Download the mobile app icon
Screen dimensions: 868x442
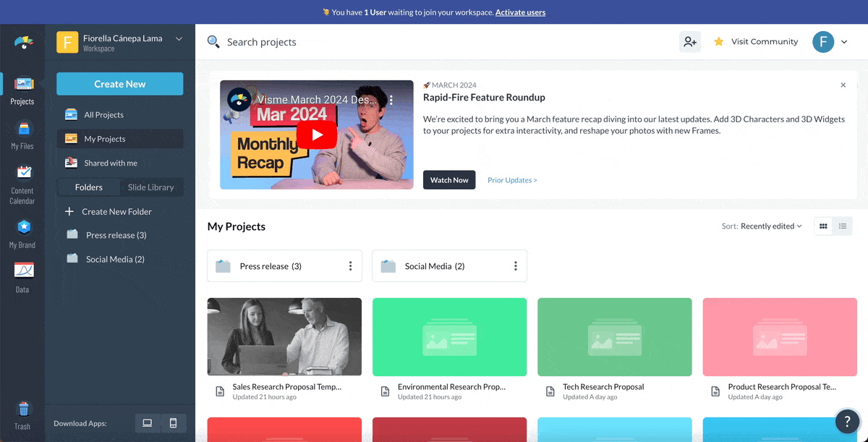click(173, 423)
